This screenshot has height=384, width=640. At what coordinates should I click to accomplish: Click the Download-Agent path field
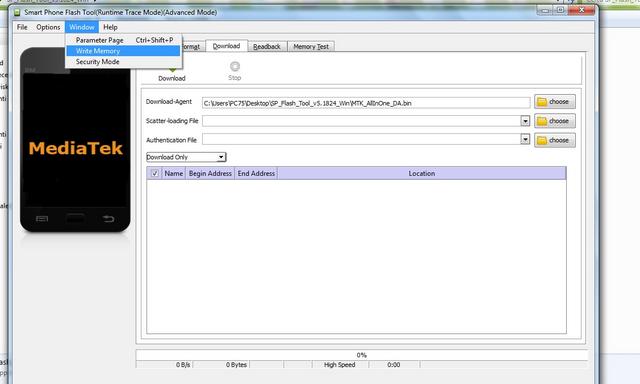366,103
